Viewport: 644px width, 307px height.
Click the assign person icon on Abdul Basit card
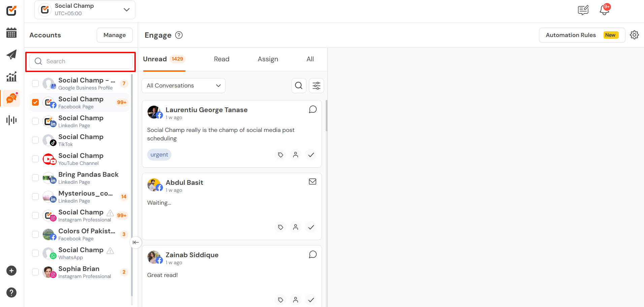[296, 227]
